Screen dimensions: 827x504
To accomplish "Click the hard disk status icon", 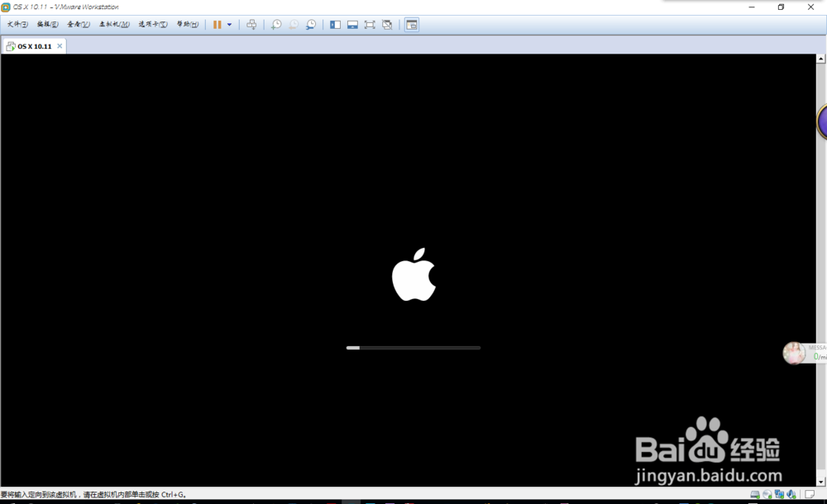I will point(755,495).
